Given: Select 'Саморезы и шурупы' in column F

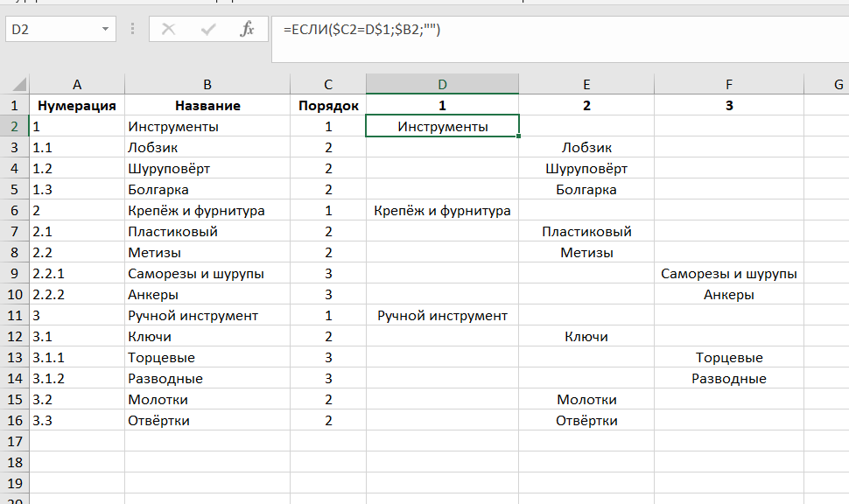Looking at the screenshot, I should pyautogui.click(x=729, y=273).
